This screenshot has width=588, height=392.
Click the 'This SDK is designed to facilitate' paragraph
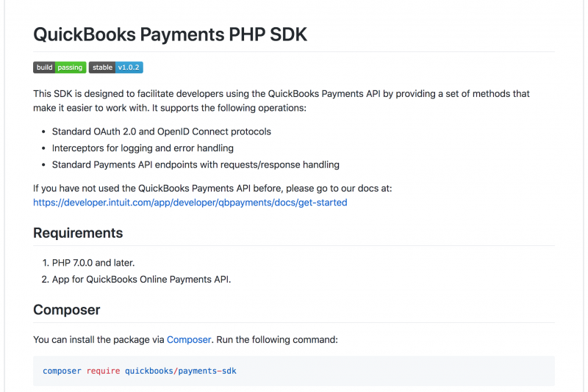point(282,101)
